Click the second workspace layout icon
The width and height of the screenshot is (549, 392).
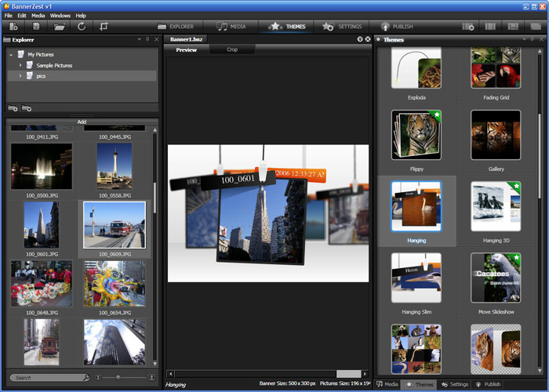490,27
